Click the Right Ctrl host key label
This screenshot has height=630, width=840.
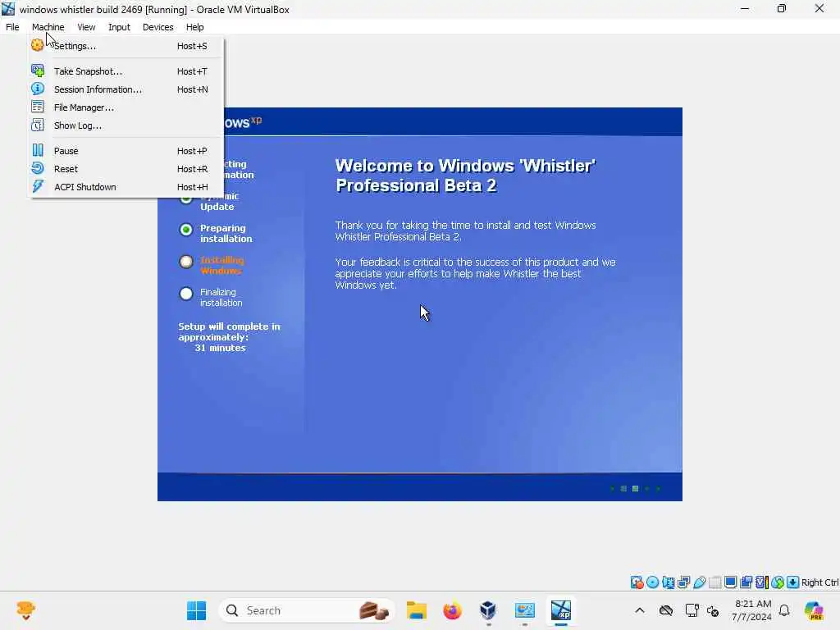click(819, 582)
